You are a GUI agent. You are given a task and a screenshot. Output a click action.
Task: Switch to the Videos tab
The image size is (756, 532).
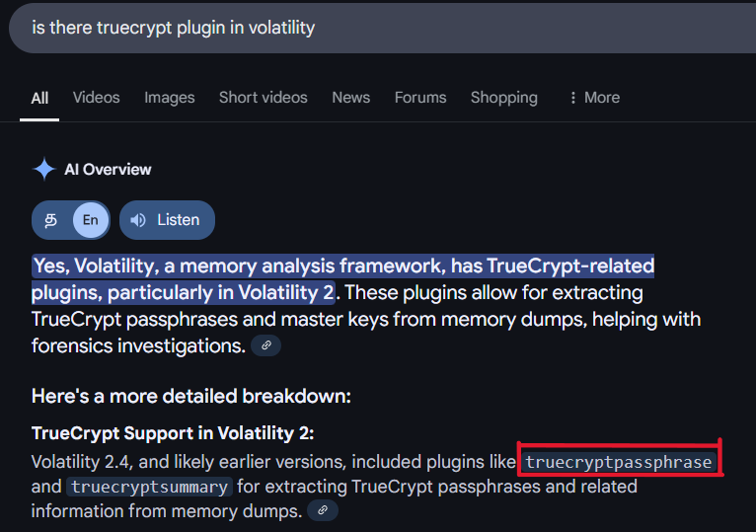(96, 98)
